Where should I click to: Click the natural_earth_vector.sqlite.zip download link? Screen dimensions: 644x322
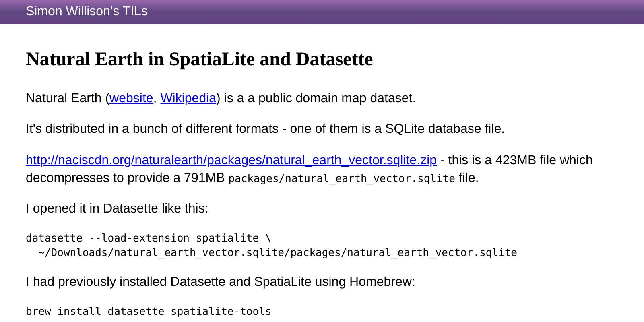pos(231,160)
